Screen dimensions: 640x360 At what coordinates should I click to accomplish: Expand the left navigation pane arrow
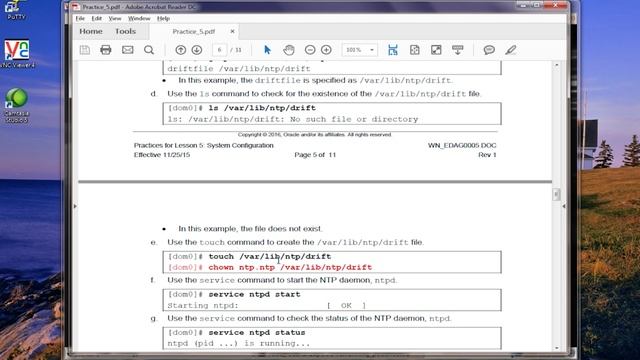pos(75,206)
